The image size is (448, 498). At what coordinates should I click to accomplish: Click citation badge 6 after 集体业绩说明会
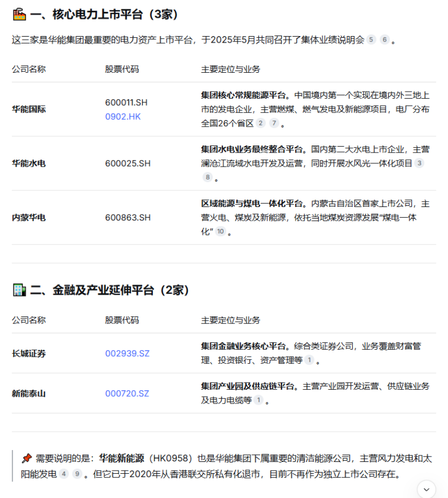[384, 40]
